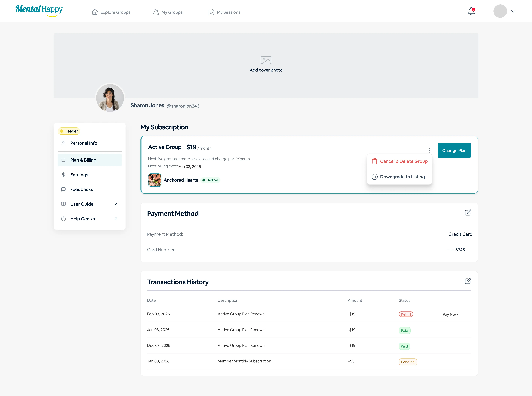Click the My Groups people icon
Image resolution: width=532 pixels, height=396 pixels.
[156, 12]
